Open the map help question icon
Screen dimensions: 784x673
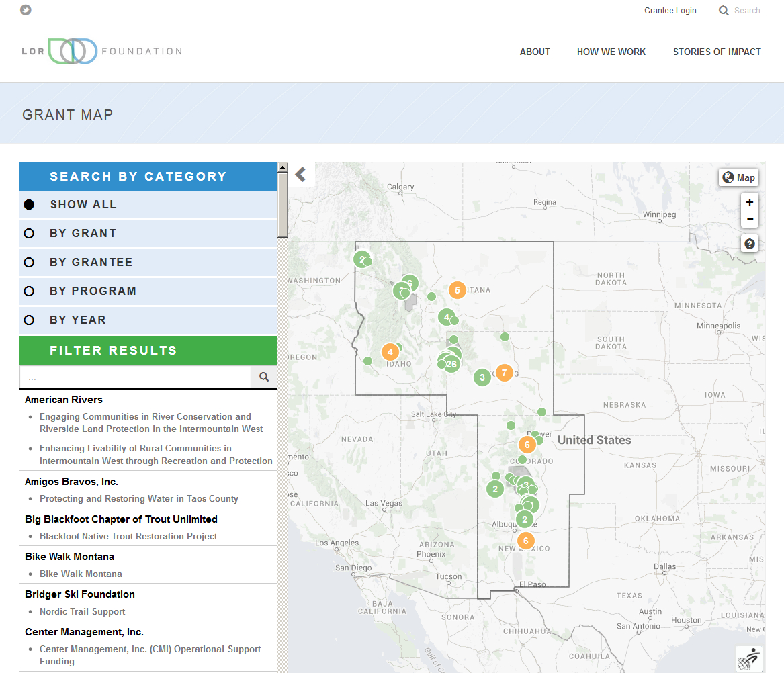pyautogui.click(x=750, y=244)
